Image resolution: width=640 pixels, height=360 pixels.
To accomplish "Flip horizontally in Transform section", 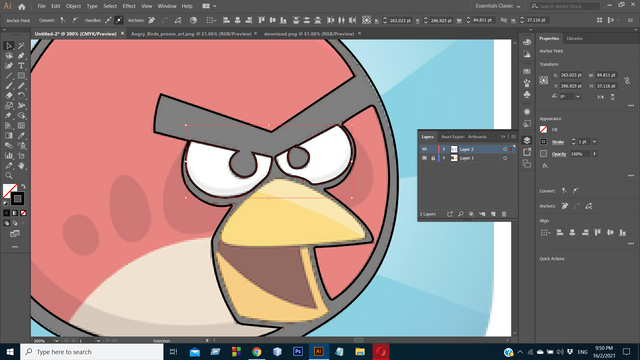I will coord(600,97).
